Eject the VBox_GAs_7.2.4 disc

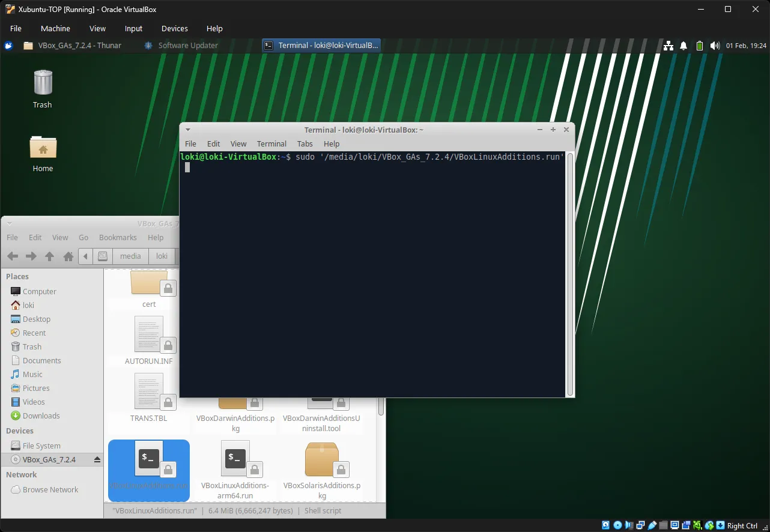pos(97,460)
